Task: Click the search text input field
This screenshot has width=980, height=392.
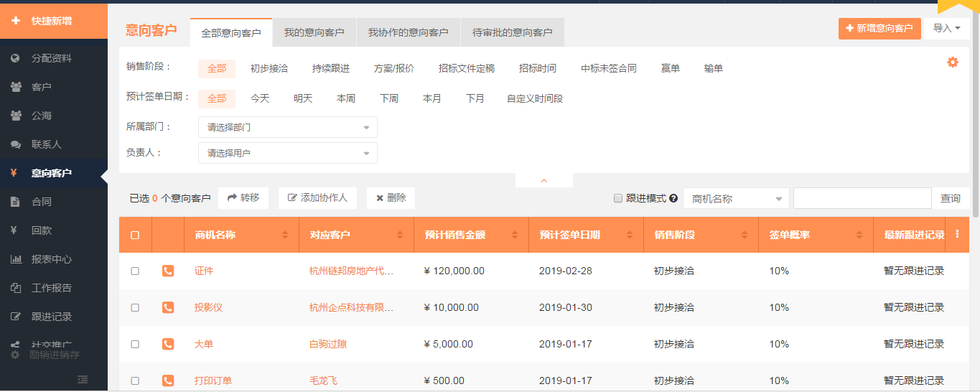Action: click(862, 198)
